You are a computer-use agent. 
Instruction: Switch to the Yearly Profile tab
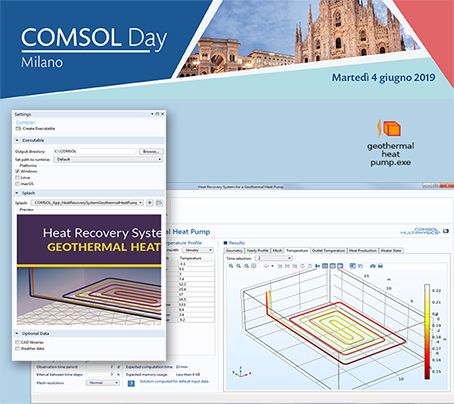[258, 251]
